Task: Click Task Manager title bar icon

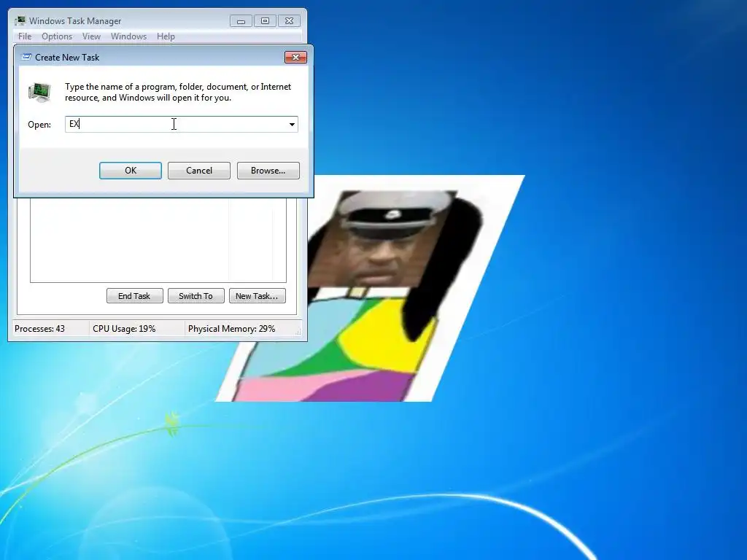Action: pyautogui.click(x=20, y=20)
